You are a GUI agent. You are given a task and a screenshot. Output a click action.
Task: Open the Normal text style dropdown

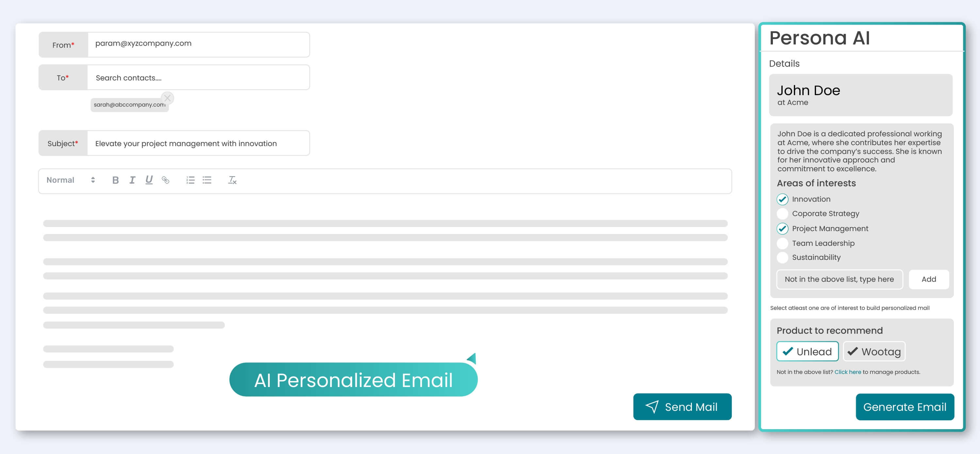click(71, 180)
